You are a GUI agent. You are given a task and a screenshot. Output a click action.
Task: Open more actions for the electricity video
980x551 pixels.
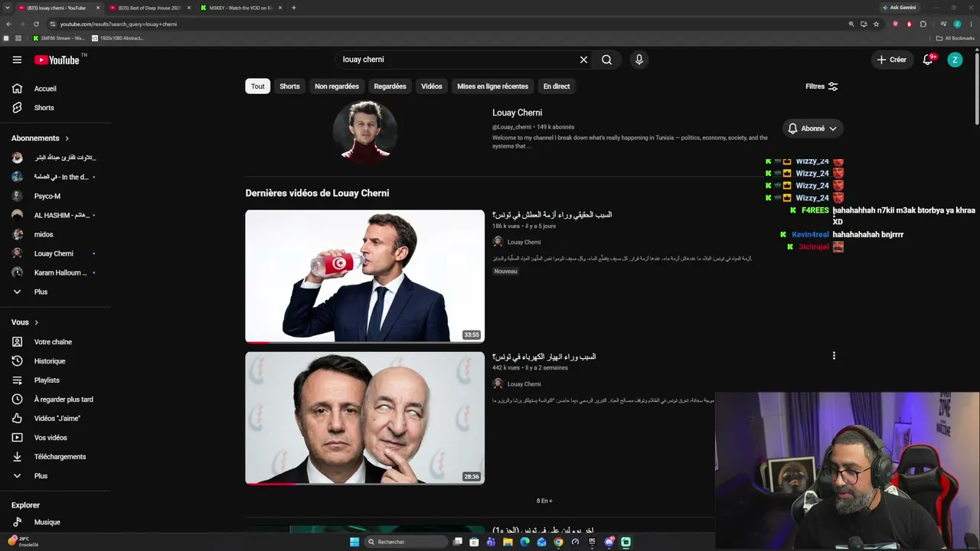pos(834,356)
